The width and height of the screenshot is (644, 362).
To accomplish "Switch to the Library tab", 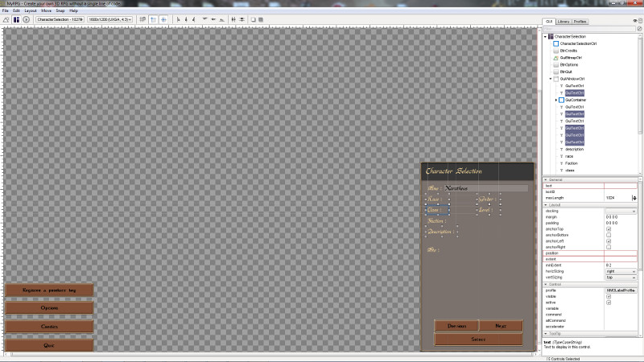I will tap(563, 22).
